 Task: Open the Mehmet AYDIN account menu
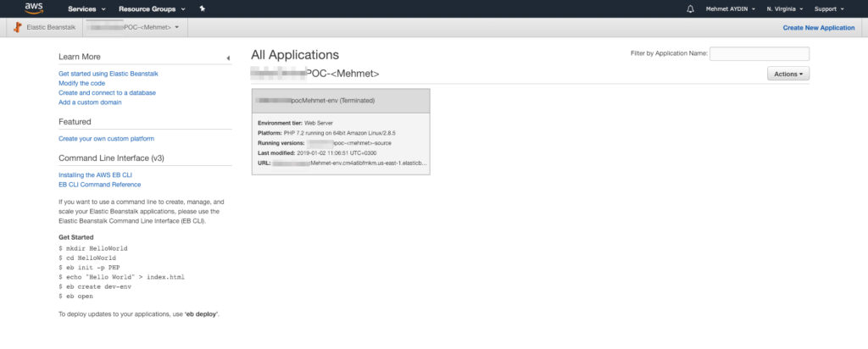(x=730, y=8)
